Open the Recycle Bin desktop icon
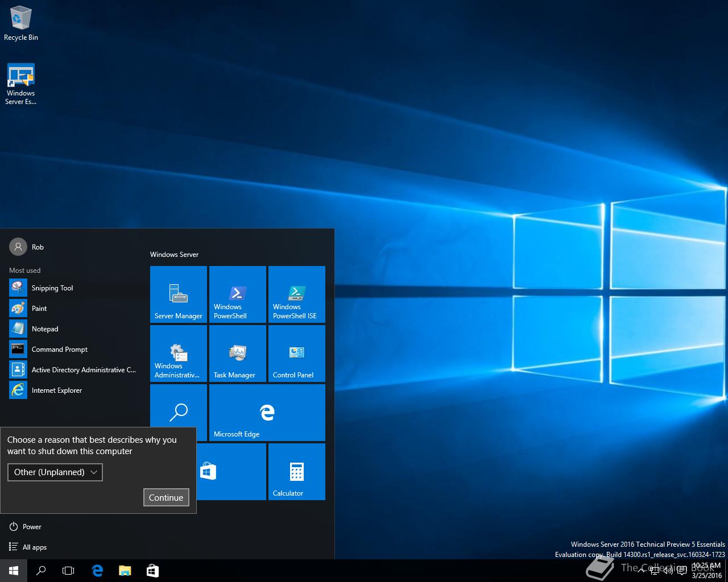Image resolution: width=728 pixels, height=582 pixels. click(x=21, y=24)
